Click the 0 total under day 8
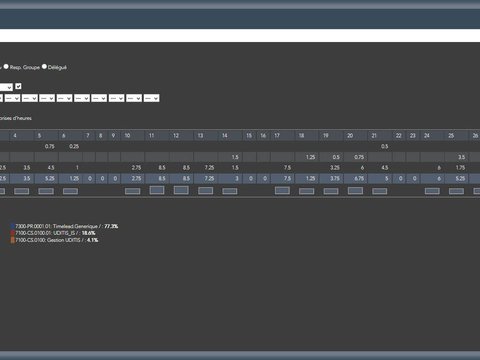 [x=102, y=178]
